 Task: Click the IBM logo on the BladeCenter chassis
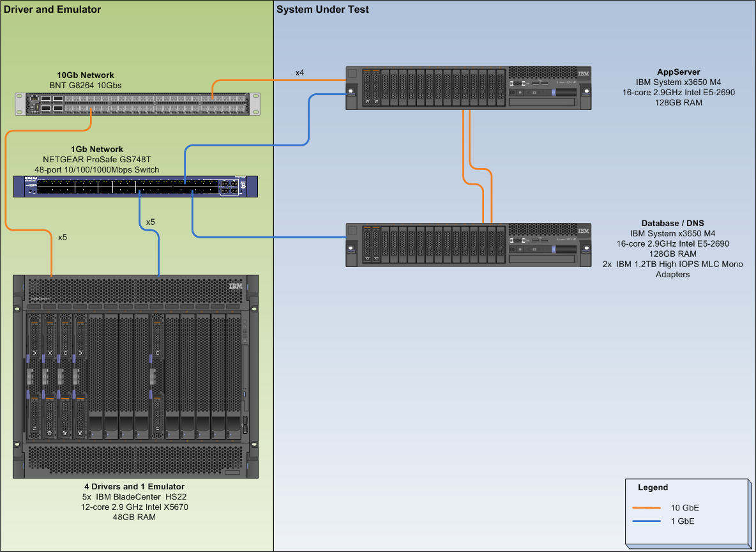click(236, 286)
